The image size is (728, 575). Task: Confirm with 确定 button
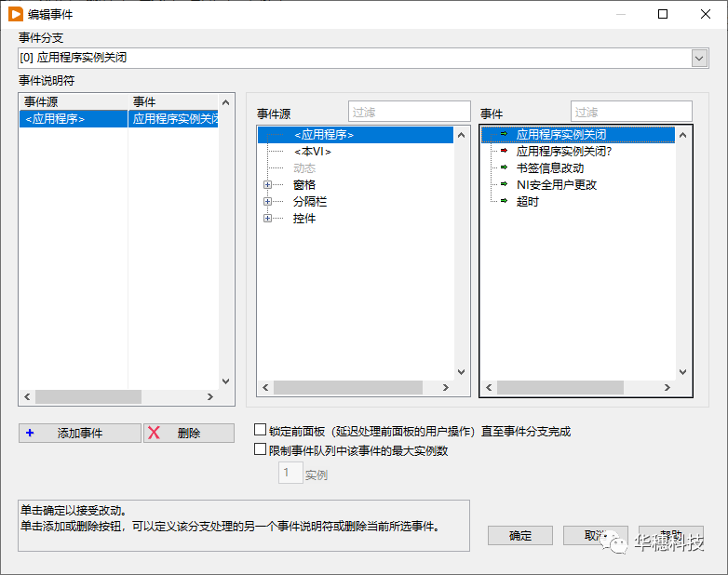pyautogui.click(x=520, y=536)
